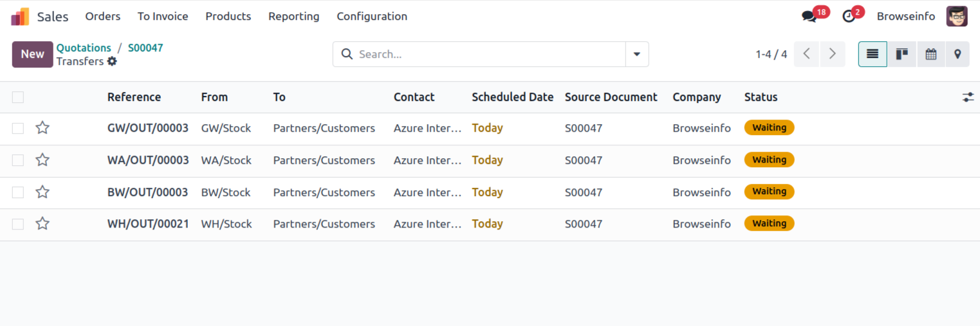The image size is (980, 326).
Task: Mark WH/OUT/00021 as favorite
Action: pyautogui.click(x=42, y=224)
